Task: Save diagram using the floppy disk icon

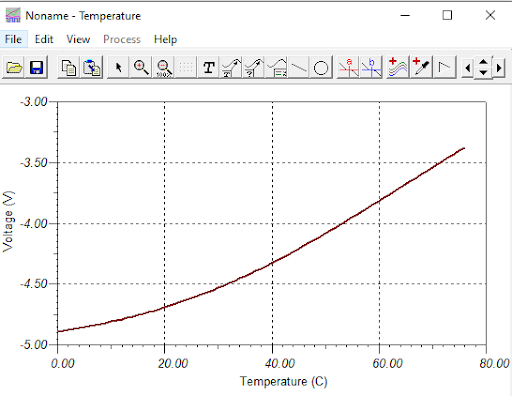Action: coord(36,68)
